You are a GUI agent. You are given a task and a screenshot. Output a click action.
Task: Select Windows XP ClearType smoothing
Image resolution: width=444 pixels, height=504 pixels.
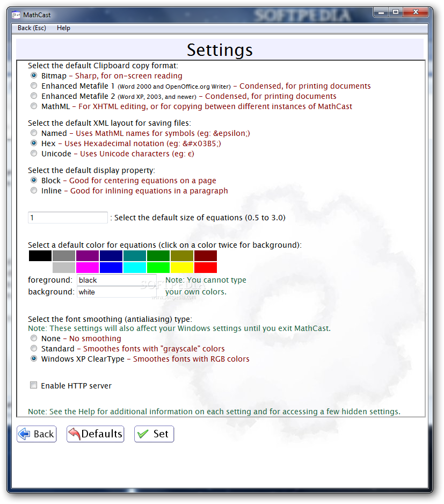(34, 359)
